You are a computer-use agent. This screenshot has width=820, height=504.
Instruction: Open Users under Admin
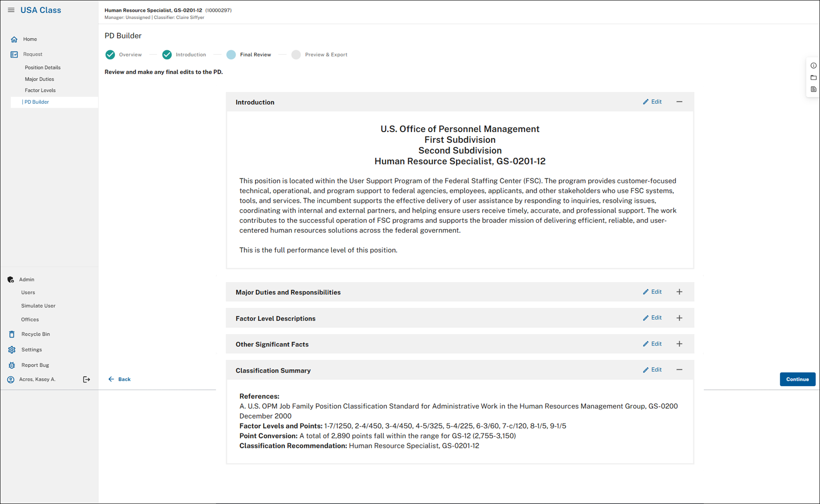point(28,292)
